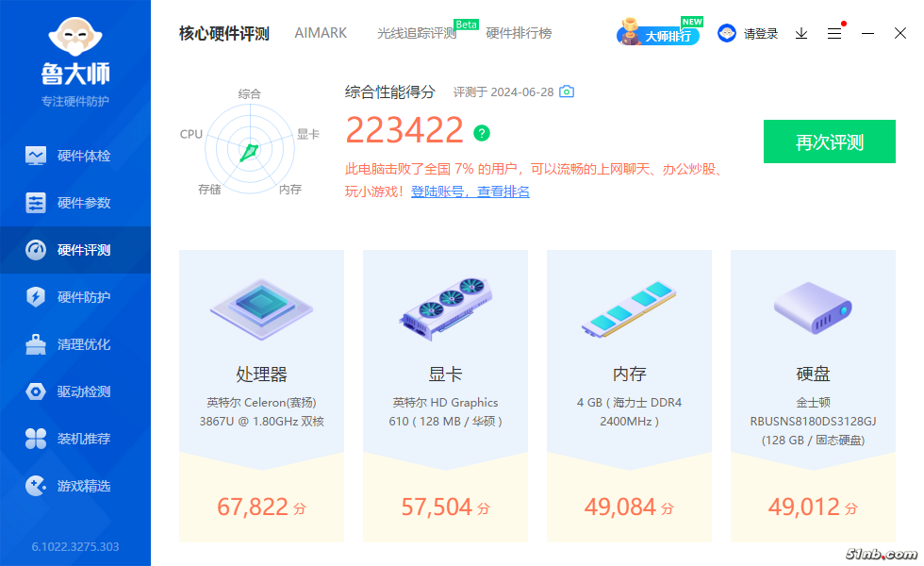This screenshot has width=924, height=566.
Task: Open 游戏精选 in the sidebar
Action: [75, 486]
